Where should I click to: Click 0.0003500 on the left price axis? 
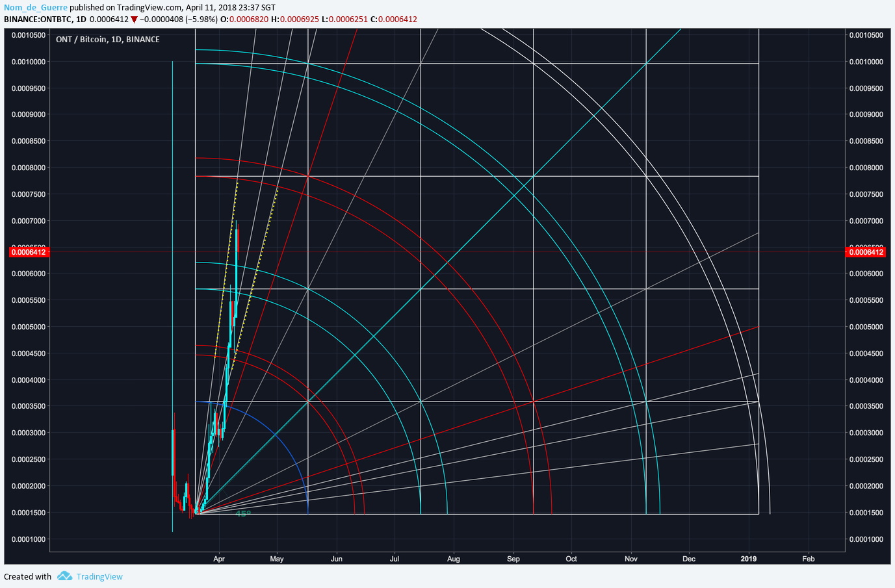click(x=29, y=406)
